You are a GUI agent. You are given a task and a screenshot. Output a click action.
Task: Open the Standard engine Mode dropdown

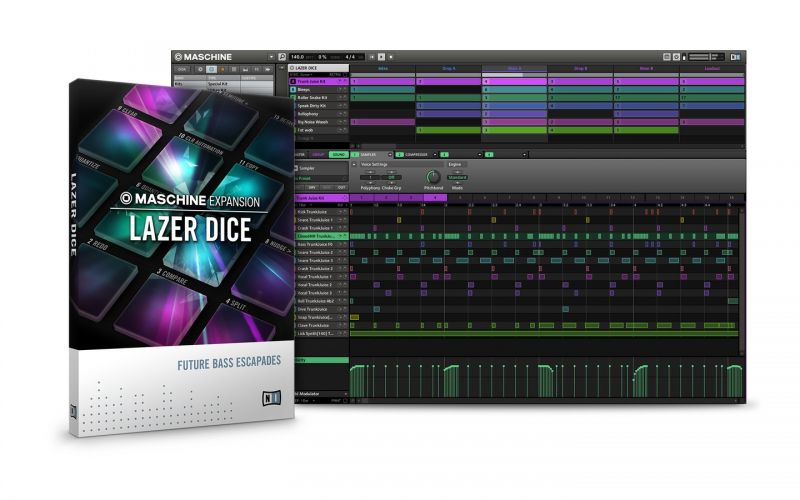(x=457, y=178)
